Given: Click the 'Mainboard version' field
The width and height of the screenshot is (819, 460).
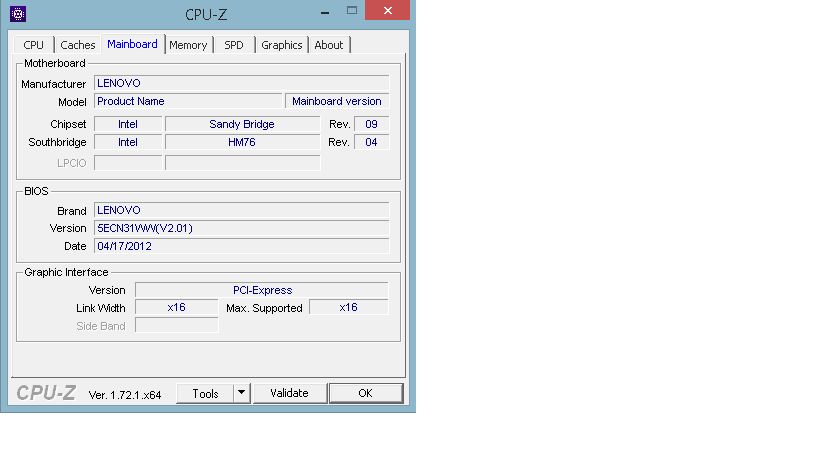Looking at the screenshot, I should [x=337, y=101].
